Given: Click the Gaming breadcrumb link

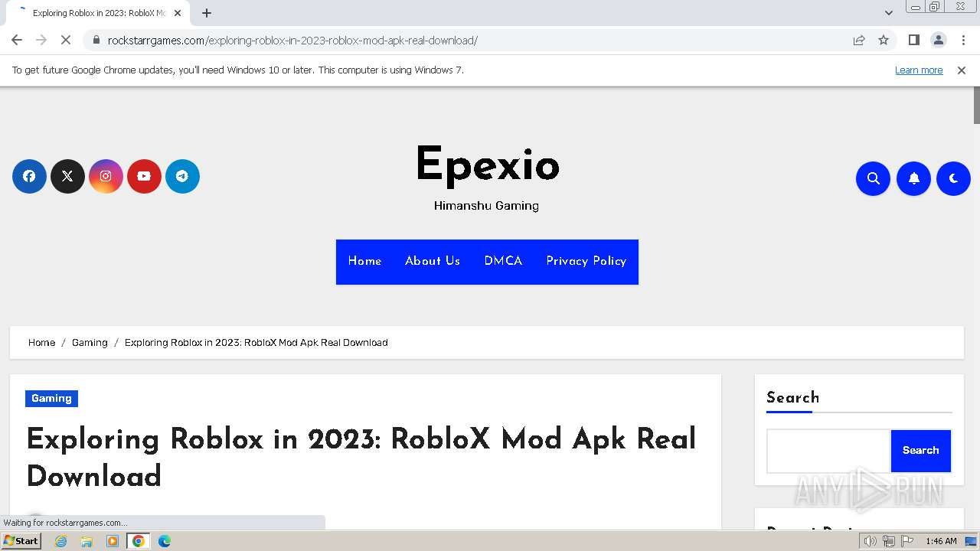Looking at the screenshot, I should point(90,343).
